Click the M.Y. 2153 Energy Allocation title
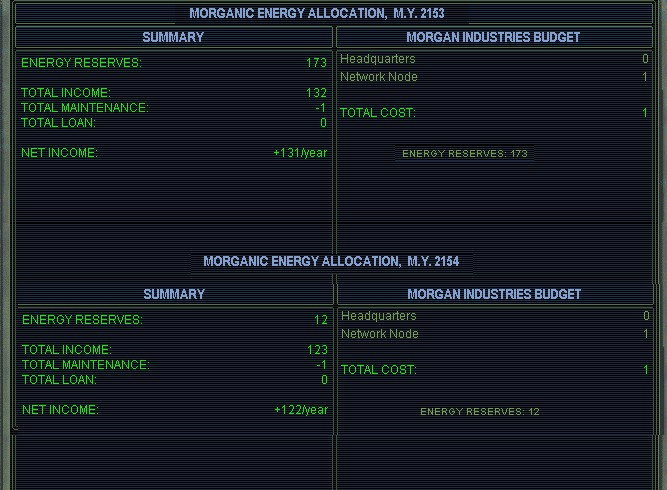This screenshot has width=667, height=490. (317, 14)
